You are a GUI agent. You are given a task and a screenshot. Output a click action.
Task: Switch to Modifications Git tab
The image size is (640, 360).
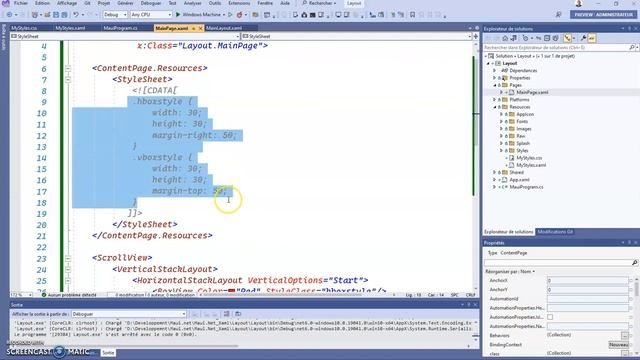pos(555,232)
